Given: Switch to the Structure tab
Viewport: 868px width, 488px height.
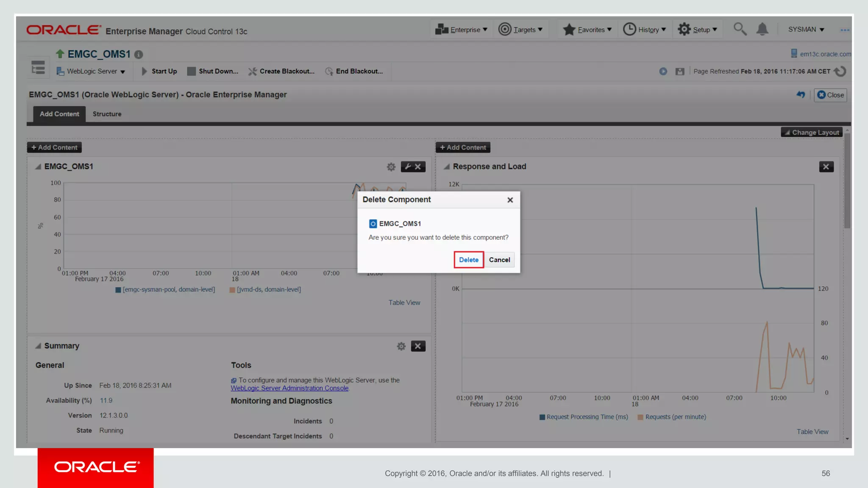Looking at the screenshot, I should pyautogui.click(x=107, y=114).
